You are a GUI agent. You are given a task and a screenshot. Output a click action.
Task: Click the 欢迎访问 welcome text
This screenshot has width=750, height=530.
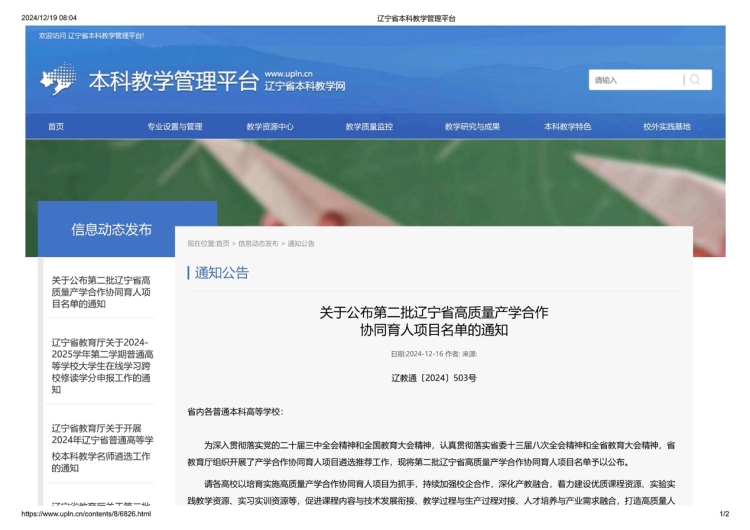pyautogui.click(x=91, y=35)
